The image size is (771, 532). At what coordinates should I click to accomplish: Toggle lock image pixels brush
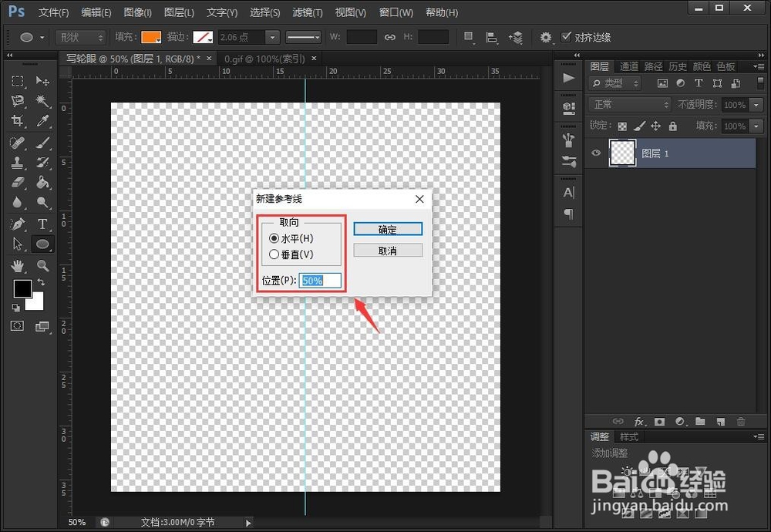pos(639,126)
